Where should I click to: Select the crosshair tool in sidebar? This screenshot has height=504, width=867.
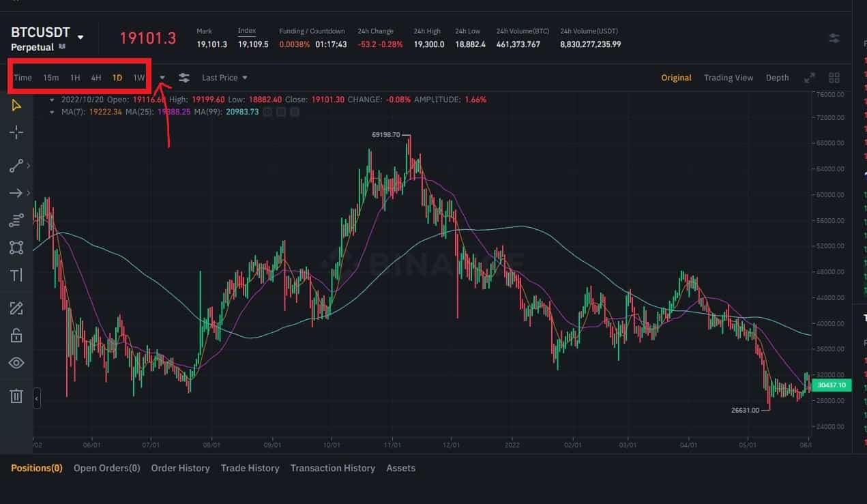(16, 132)
